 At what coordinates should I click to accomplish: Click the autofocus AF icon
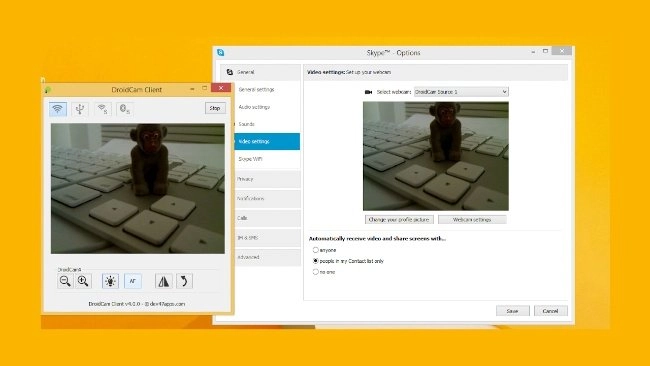(x=133, y=281)
